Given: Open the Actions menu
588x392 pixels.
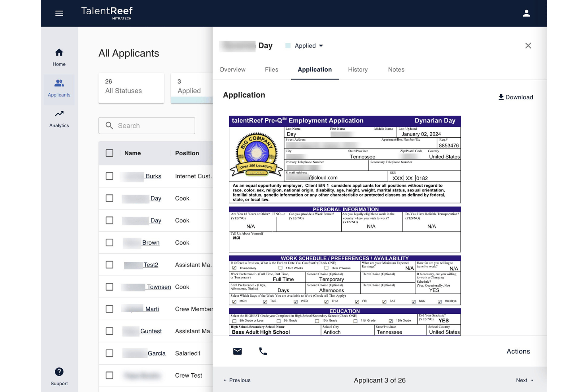Looking at the screenshot, I should [518, 351].
